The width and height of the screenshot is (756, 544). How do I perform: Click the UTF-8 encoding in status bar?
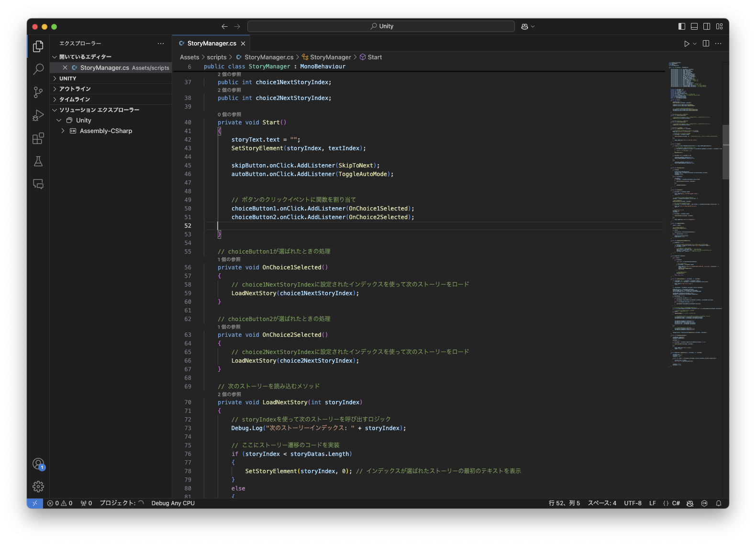point(633,503)
